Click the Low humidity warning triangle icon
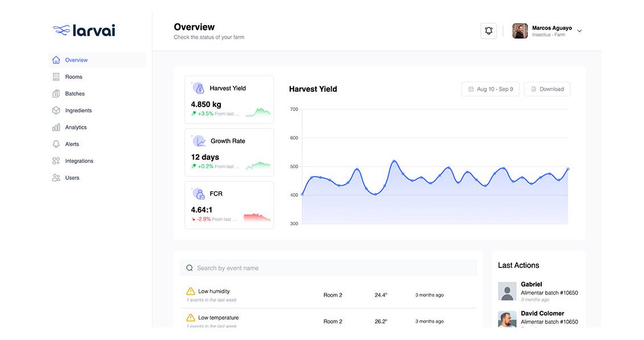644x340 pixels. 191,292
